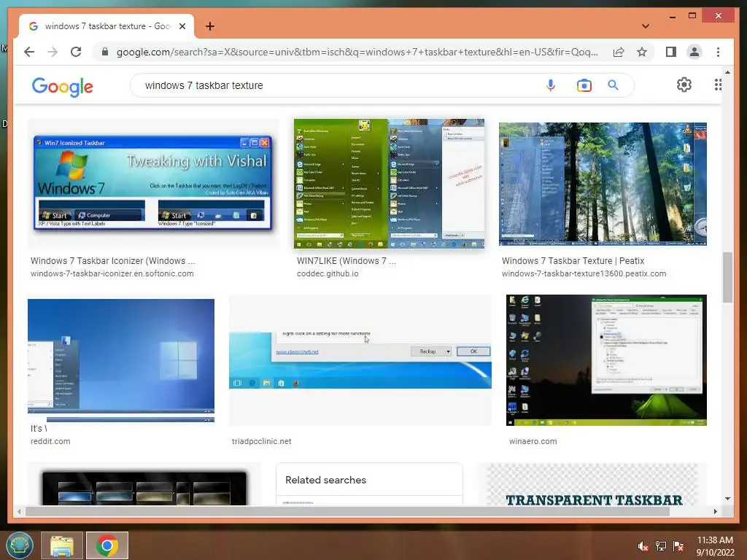Submit search with magnifier icon
This screenshot has height=560, width=747.
(613, 85)
